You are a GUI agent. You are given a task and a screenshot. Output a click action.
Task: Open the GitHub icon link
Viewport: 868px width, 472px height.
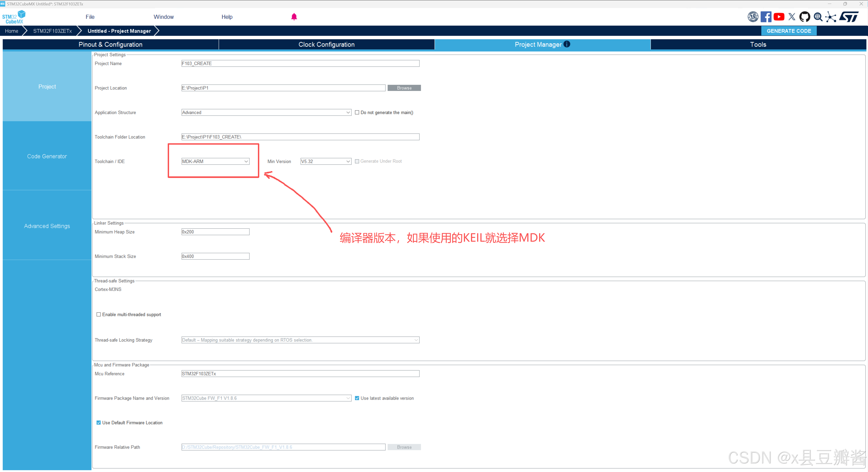coord(805,17)
